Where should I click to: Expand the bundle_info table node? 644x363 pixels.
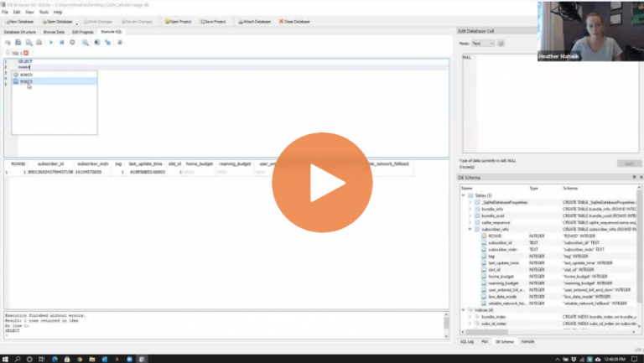[470, 209]
